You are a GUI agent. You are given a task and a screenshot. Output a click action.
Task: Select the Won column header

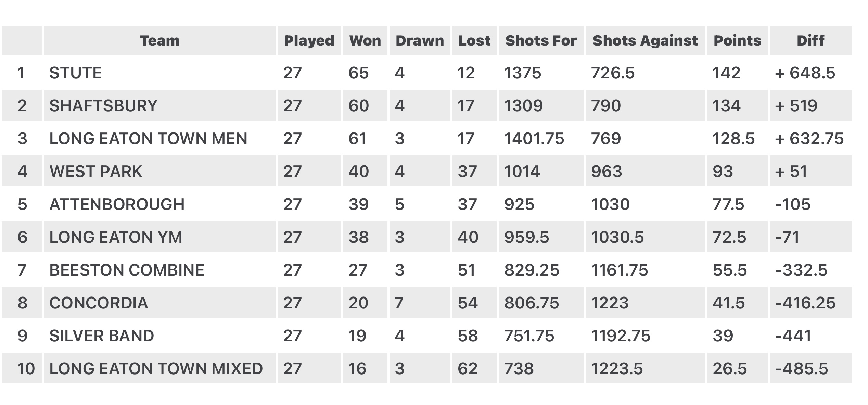pos(365,40)
